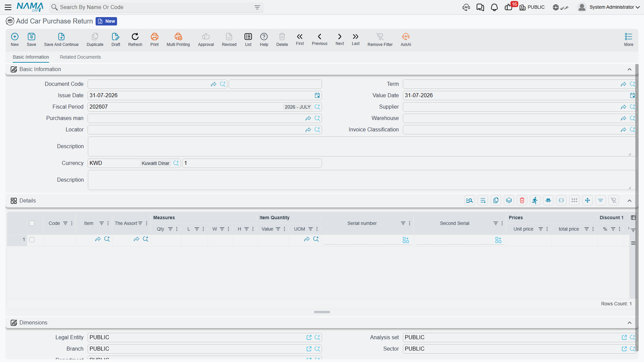Jump to the Last record

pos(356,39)
